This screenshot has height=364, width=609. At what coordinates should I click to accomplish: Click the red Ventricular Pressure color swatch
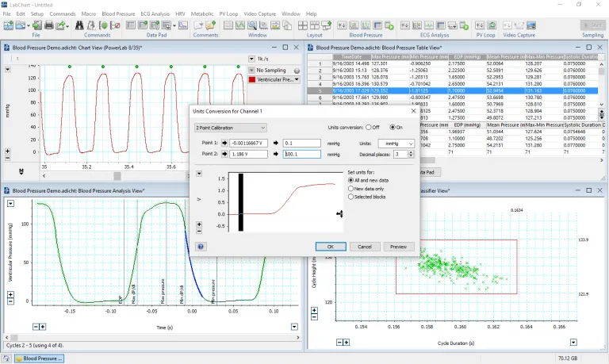pyautogui.click(x=253, y=79)
